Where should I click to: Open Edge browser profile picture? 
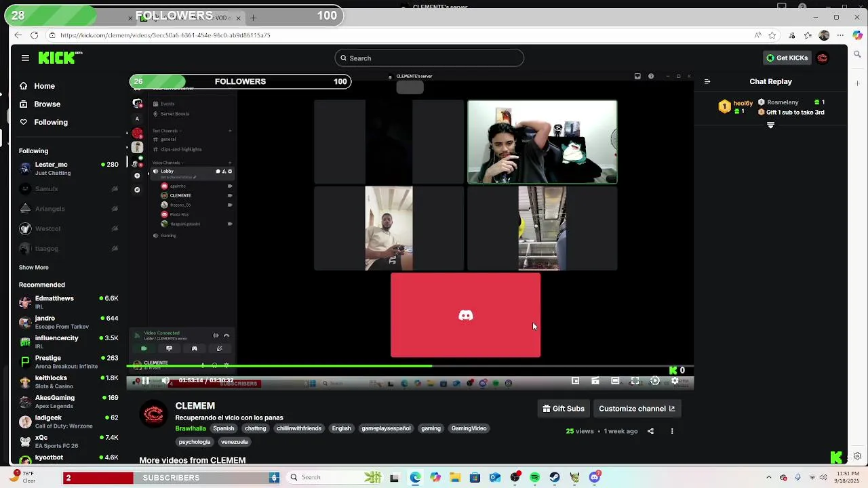tap(824, 35)
